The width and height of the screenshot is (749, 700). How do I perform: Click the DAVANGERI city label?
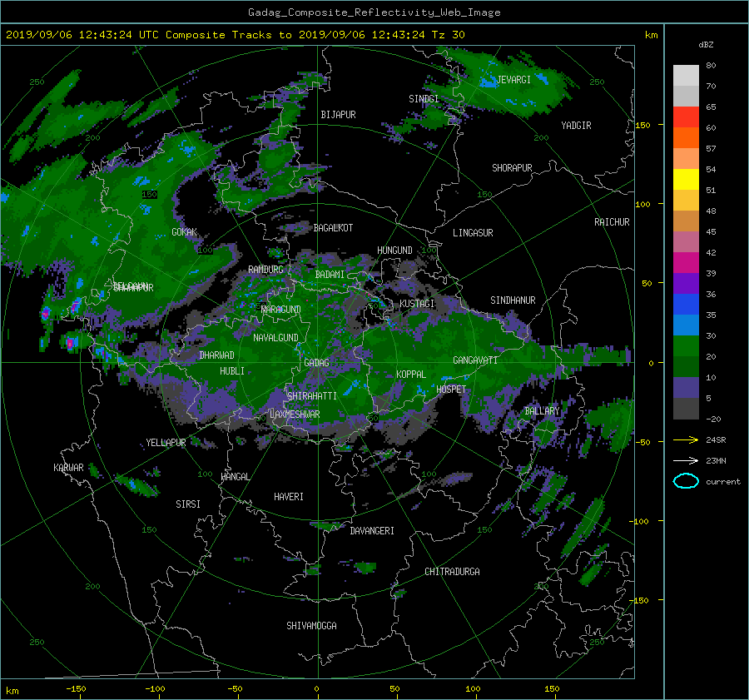coord(372,531)
